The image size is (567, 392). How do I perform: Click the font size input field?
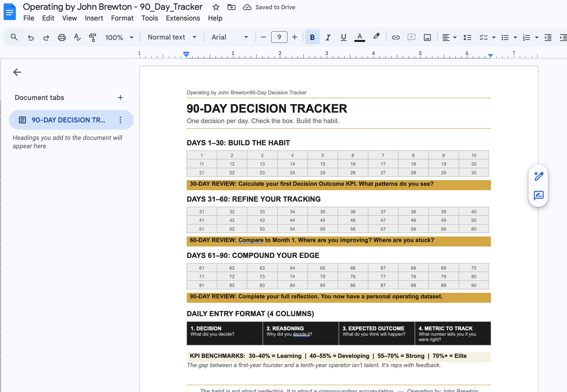tap(279, 37)
